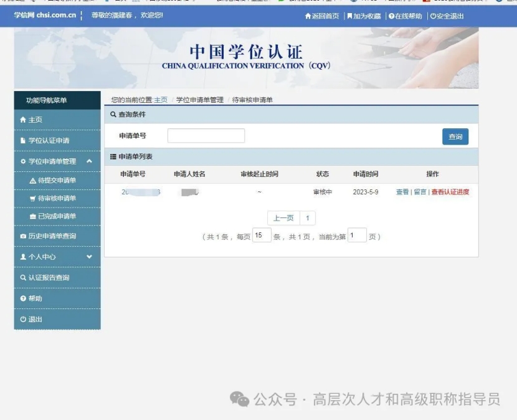
Task: Open 学位认证申请 menu item
Action: [x=57, y=141]
